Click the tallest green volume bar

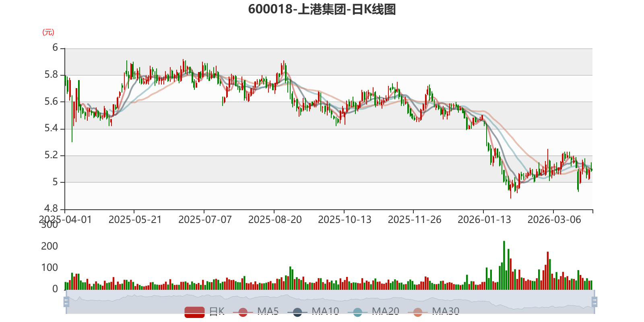[x=504, y=265]
